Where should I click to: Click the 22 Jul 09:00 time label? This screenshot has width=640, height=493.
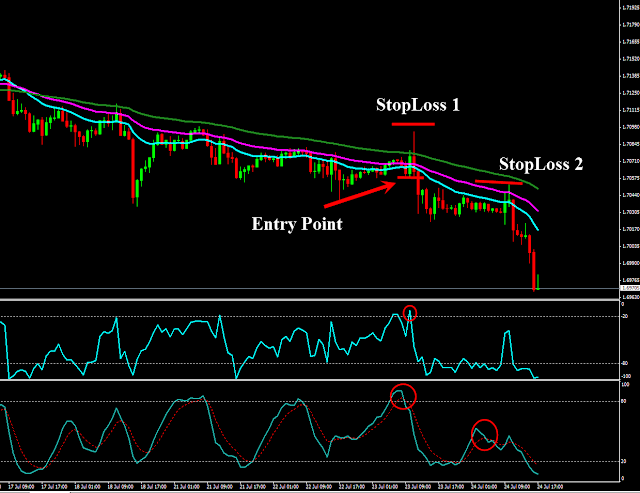[x=319, y=487]
